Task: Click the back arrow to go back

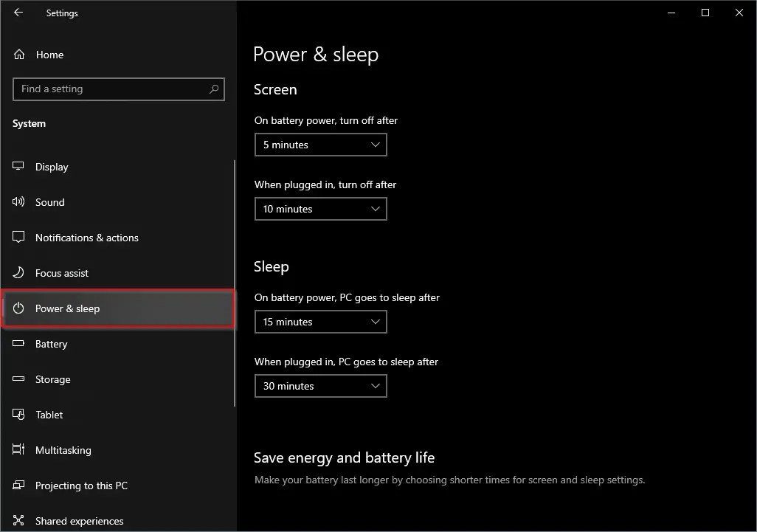Action: coord(18,13)
